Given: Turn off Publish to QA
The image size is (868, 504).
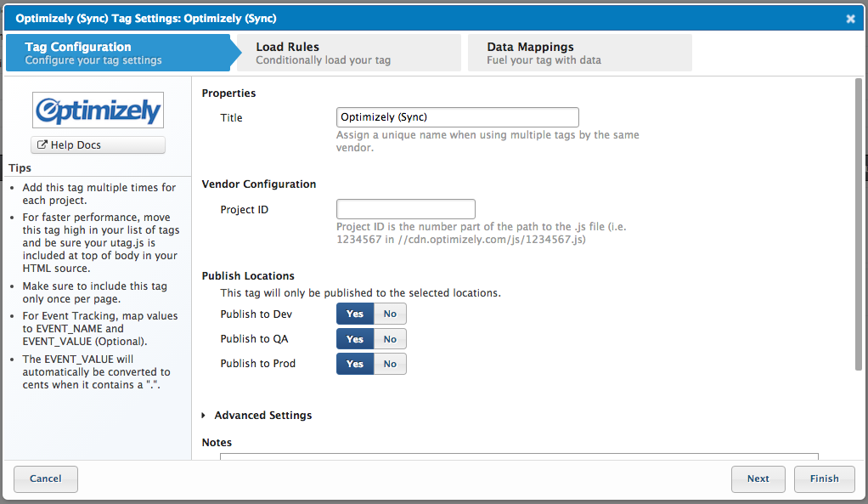Looking at the screenshot, I should pos(390,339).
